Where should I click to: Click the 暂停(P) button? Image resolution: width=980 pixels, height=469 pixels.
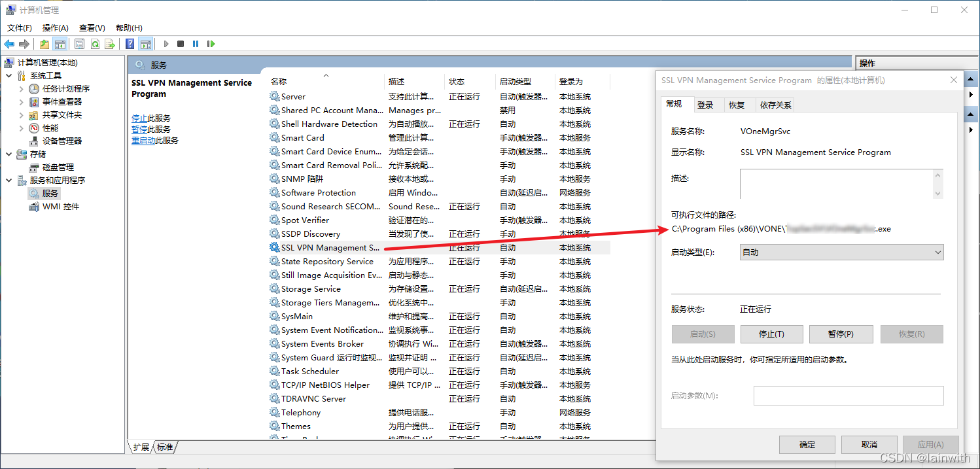(x=841, y=334)
